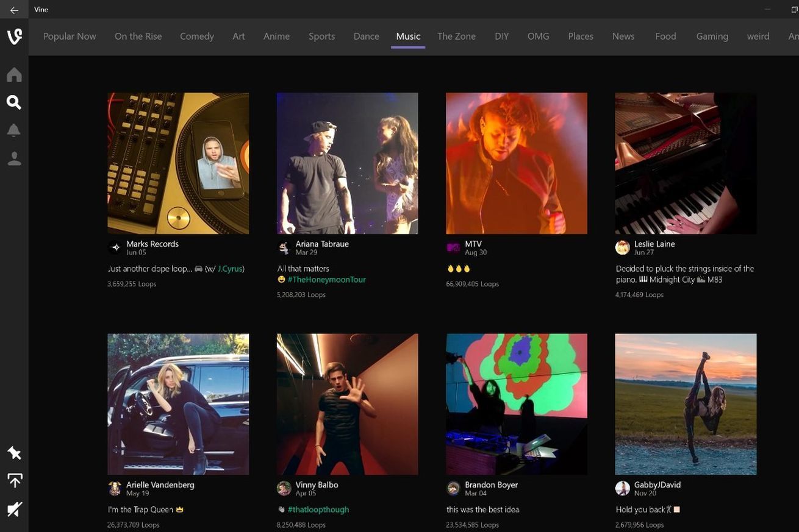This screenshot has width=799, height=532.
Task: Click the Vine logo icon
Action: tap(14, 37)
